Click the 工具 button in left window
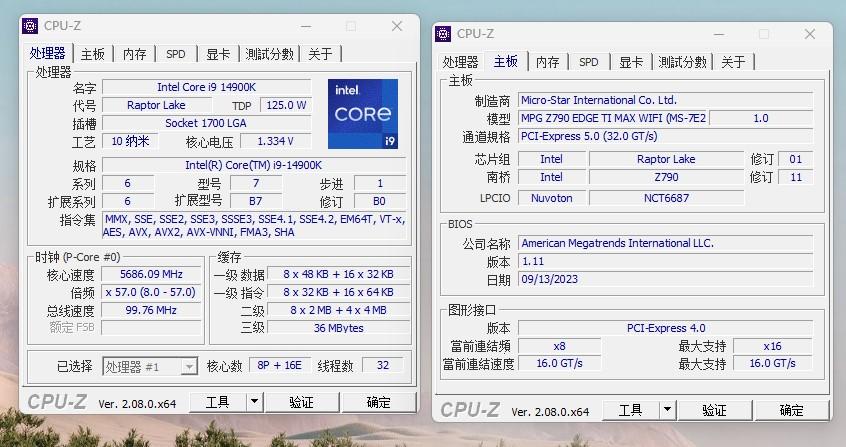Screen dimensions: 846x447 [x=218, y=402]
